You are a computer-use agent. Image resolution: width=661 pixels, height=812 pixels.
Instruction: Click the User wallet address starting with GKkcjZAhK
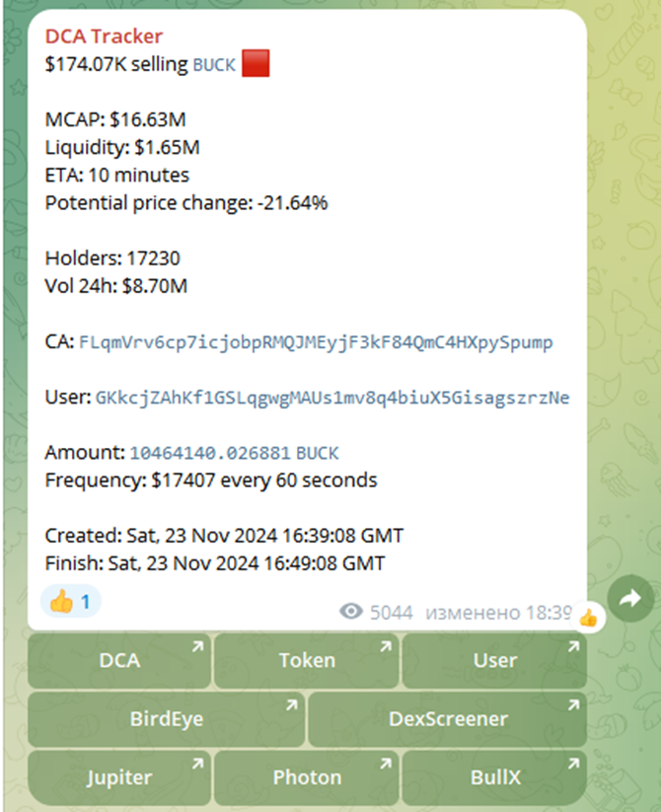click(329, 398)
